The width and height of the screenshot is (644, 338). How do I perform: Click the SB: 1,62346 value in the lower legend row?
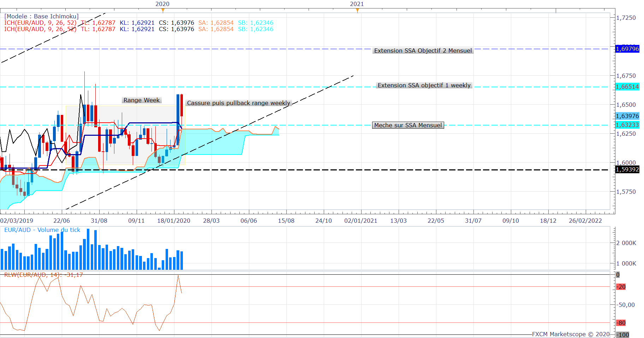256,29
